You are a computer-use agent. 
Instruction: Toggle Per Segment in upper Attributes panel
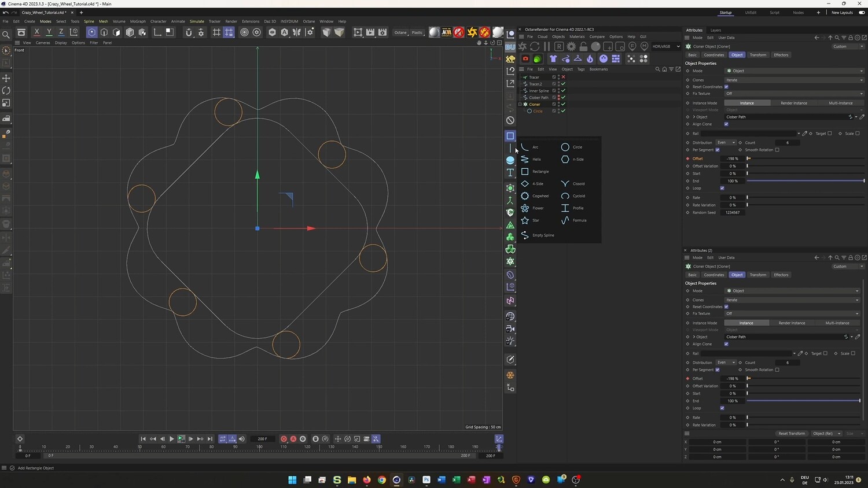point(718,150)
